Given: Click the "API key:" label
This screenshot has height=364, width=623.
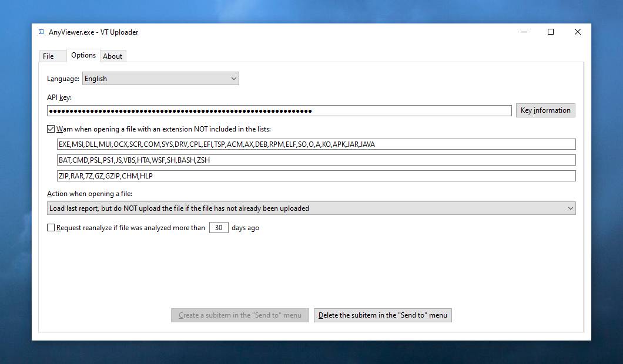Looking at the screenshot, I should click(x=59, y=97).
